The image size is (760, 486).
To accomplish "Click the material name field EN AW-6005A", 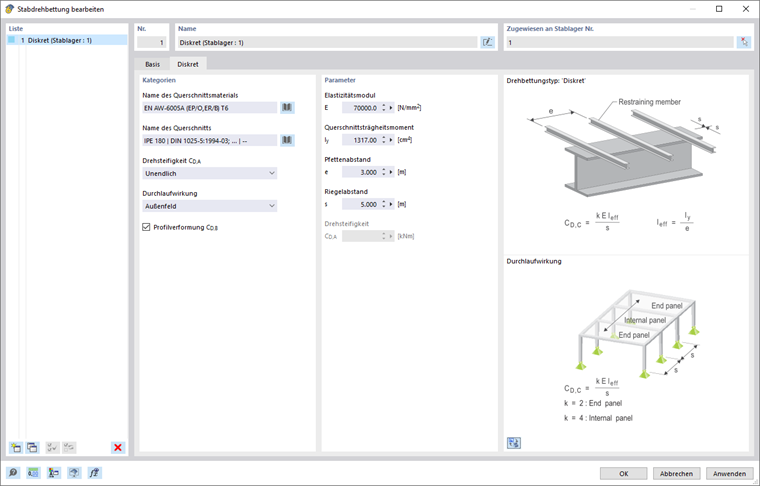I will tap(209, 108).
